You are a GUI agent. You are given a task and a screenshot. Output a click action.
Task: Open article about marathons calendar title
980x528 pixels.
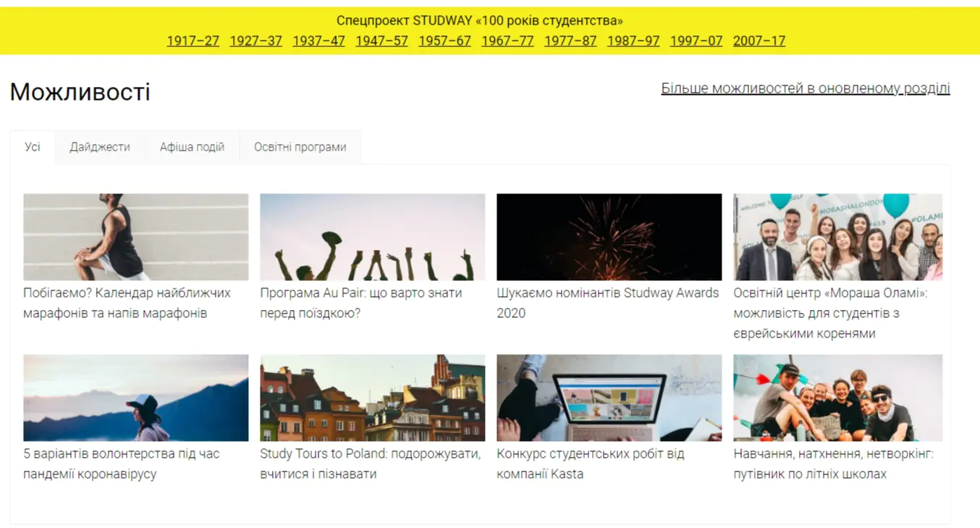127,303
